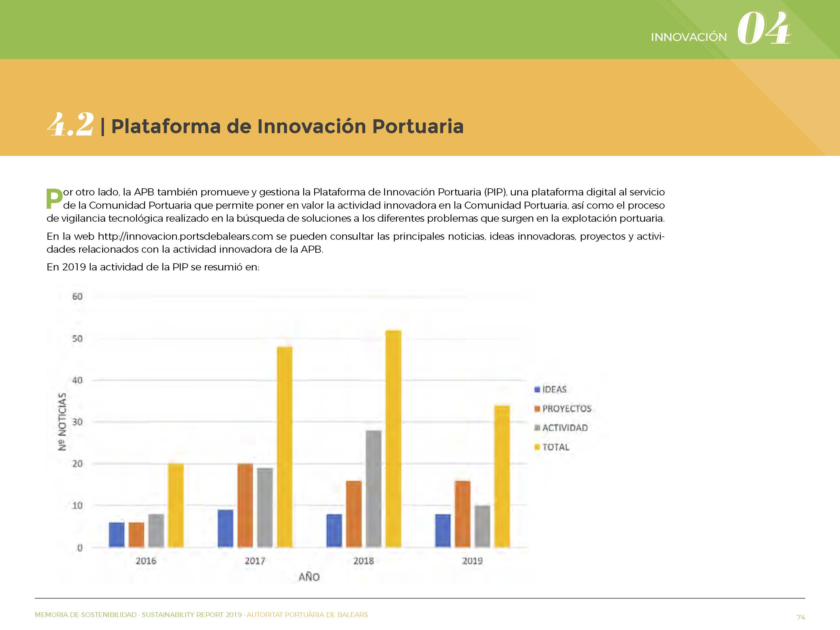The height and width of the screenshot is (630, 840).
Task: Open the innovacion.portsdebalears.com web address
Action: [185, 236]
